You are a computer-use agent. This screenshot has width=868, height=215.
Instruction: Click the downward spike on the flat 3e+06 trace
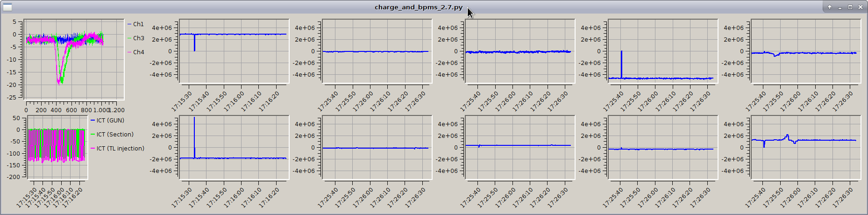coord(194,44)
